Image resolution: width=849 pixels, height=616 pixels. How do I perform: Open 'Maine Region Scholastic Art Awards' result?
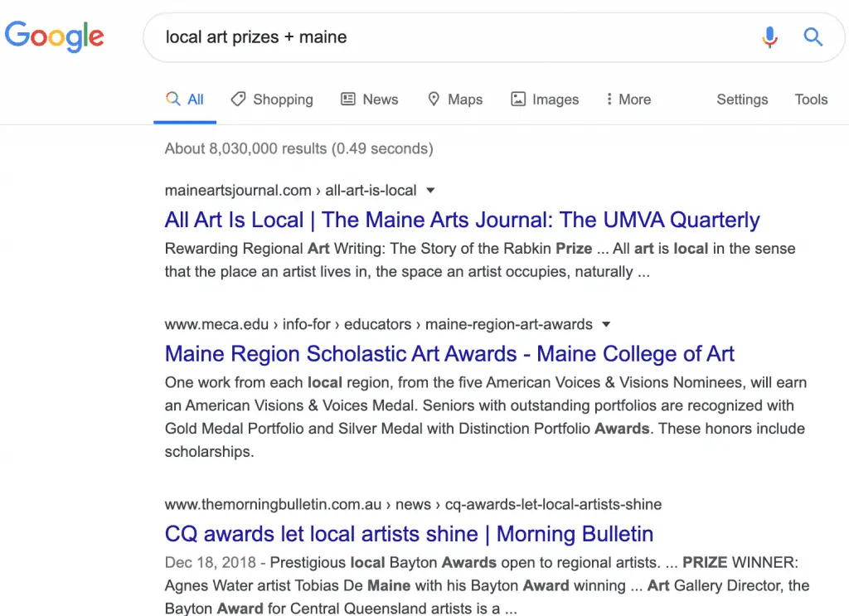pyautogui.click(x=449, y=353)
